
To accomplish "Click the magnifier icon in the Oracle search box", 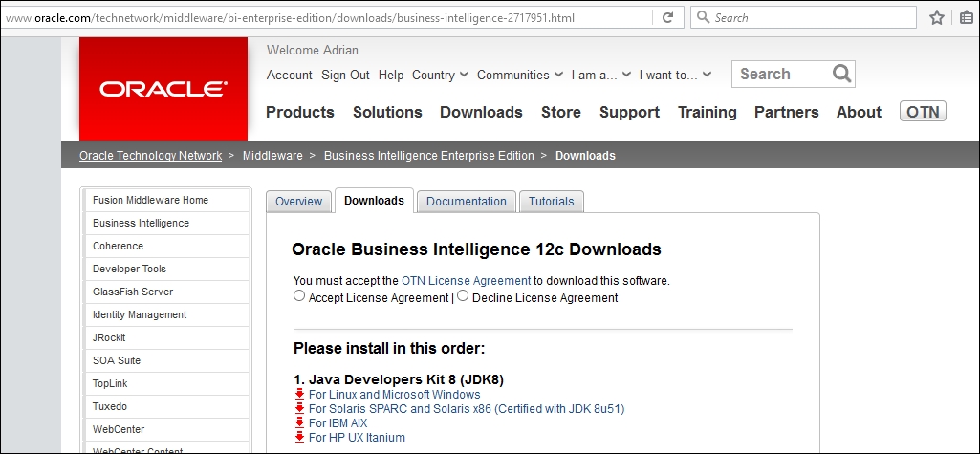I will 842,74.
